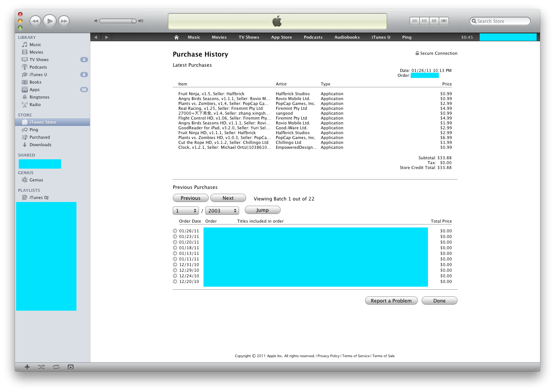555x392 pixels.
Task: Open Ping under Store in the sidebar
Action: 34,130
